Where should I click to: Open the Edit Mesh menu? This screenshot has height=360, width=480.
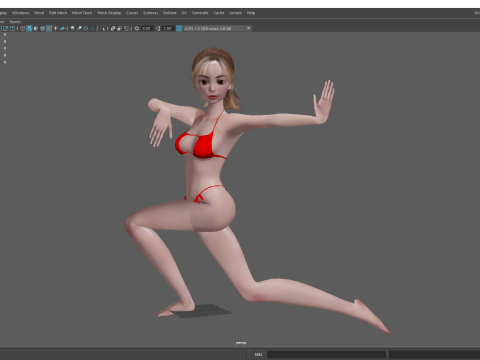point(58,13)
